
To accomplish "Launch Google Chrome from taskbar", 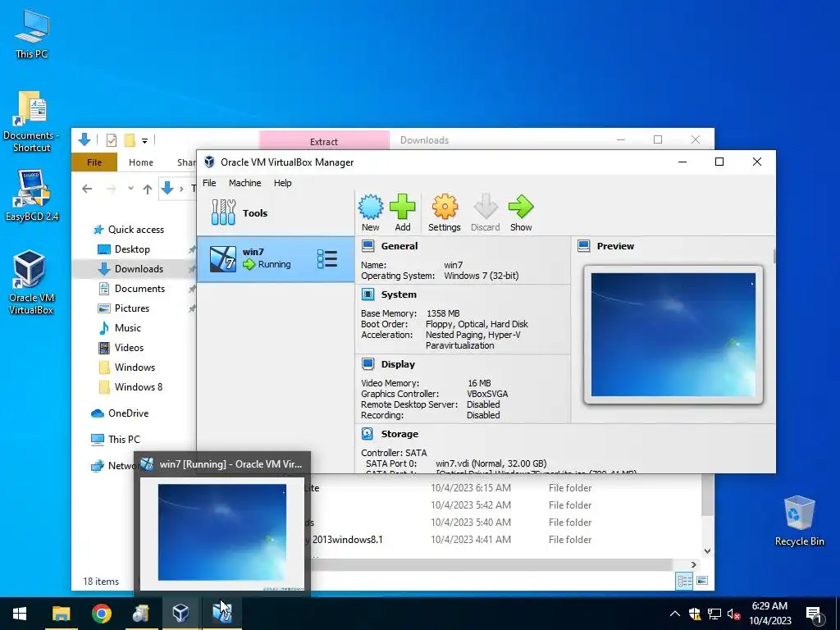I will (101, 614).
